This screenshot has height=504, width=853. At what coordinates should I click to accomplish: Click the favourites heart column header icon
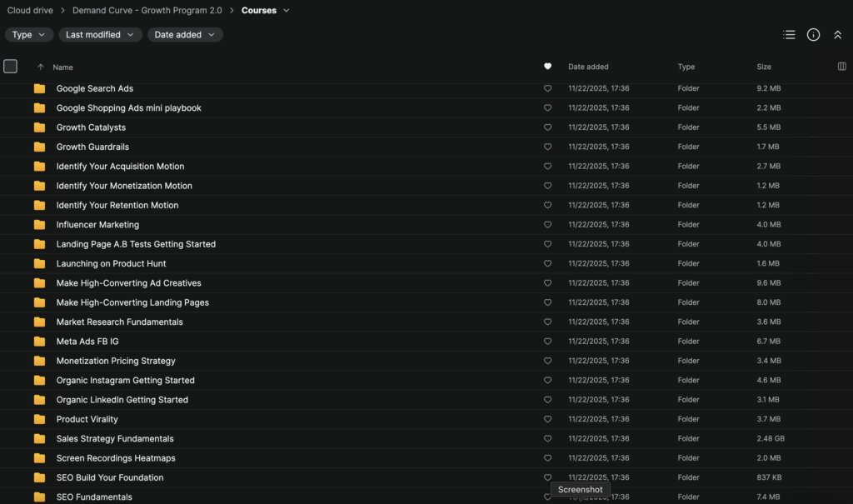(547, 67)
